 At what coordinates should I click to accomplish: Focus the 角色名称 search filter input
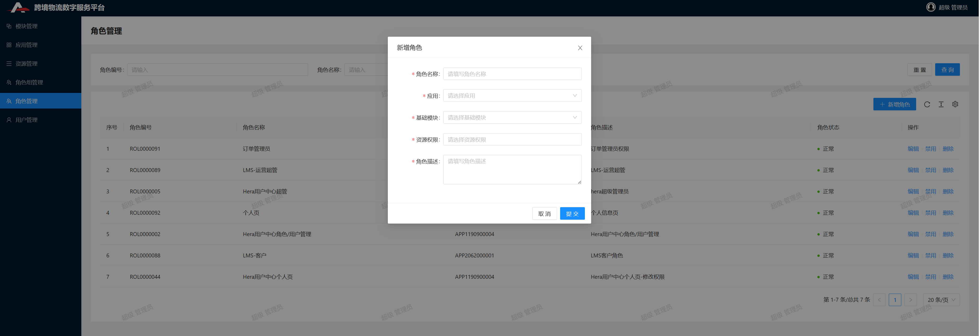coord(366,69)
